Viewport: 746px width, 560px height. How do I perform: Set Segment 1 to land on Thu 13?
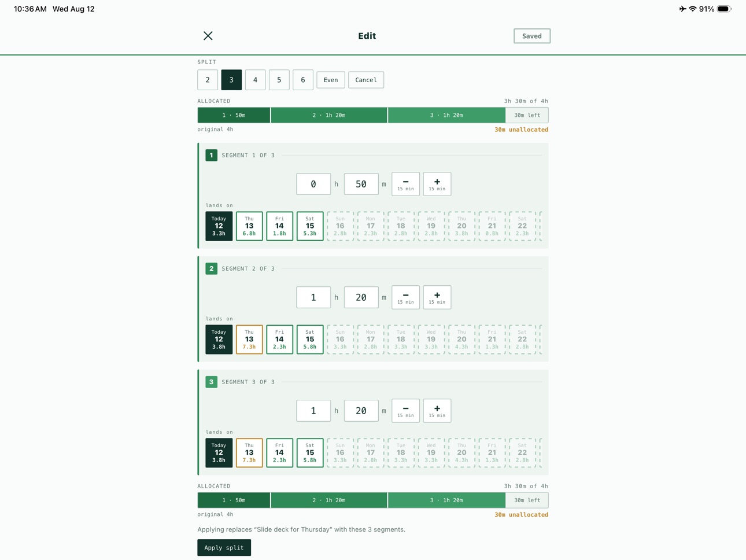click(249, 226)
